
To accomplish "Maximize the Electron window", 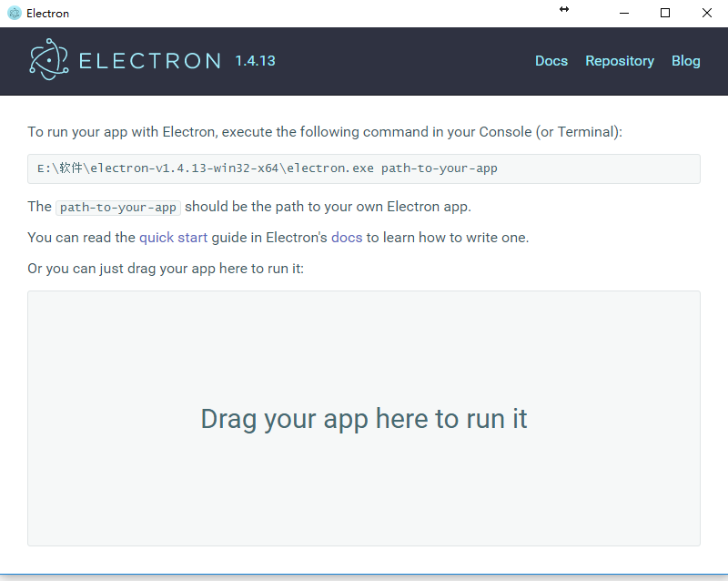I will 665,13.
